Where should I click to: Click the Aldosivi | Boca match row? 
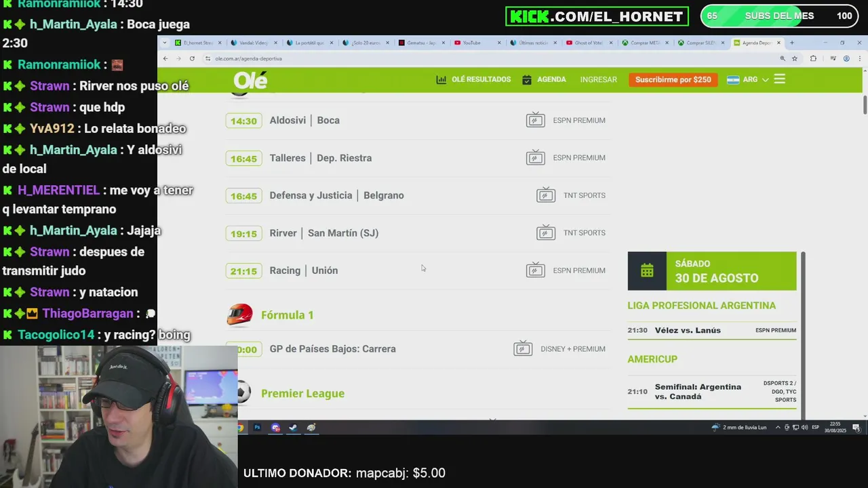[x=417, y=120]
